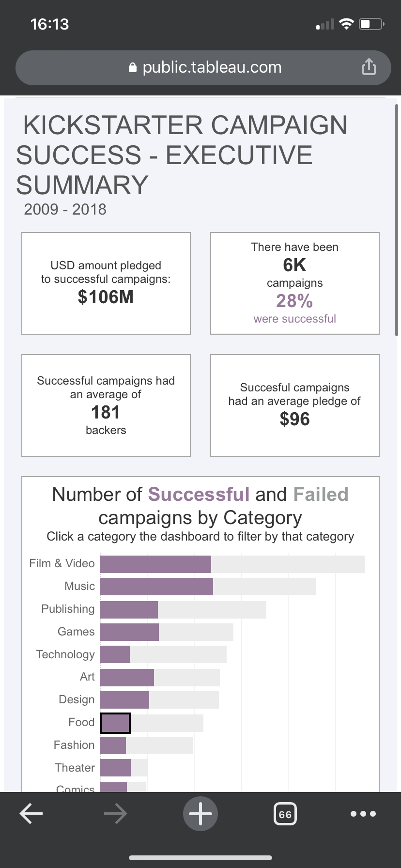This screenshot has width=401, height=868.
Task: Open the three-dot browser menu
Action: (363, 814)
